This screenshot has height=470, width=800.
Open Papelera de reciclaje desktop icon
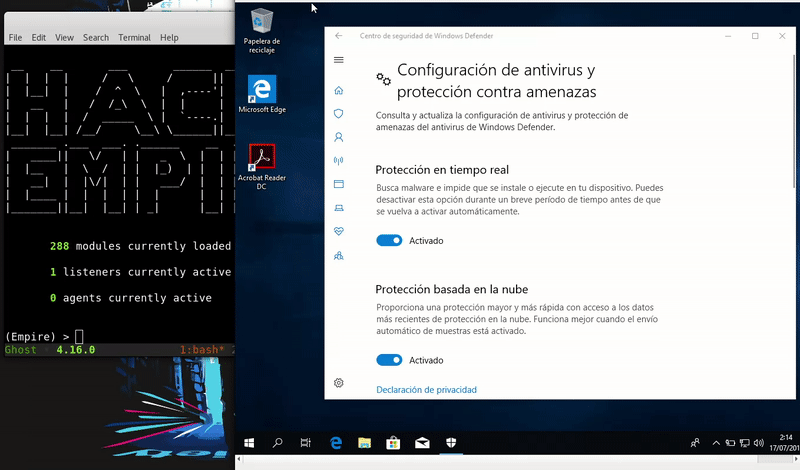point(262,31)
